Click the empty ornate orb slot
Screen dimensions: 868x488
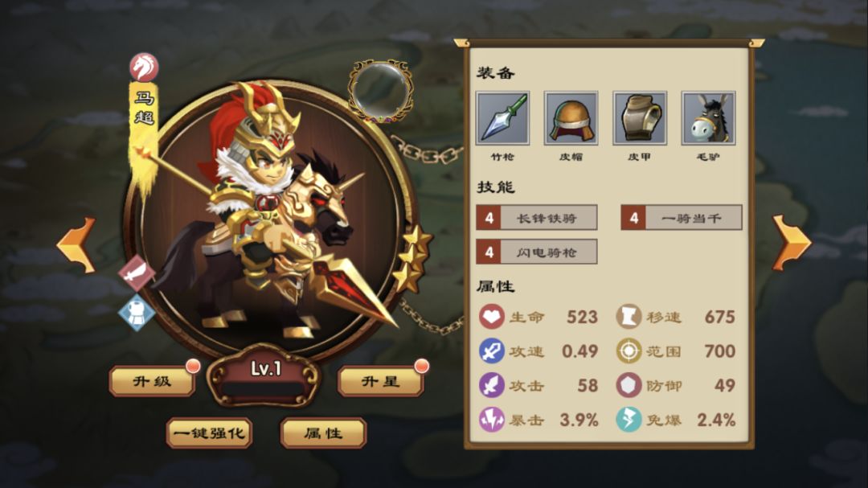380,90
